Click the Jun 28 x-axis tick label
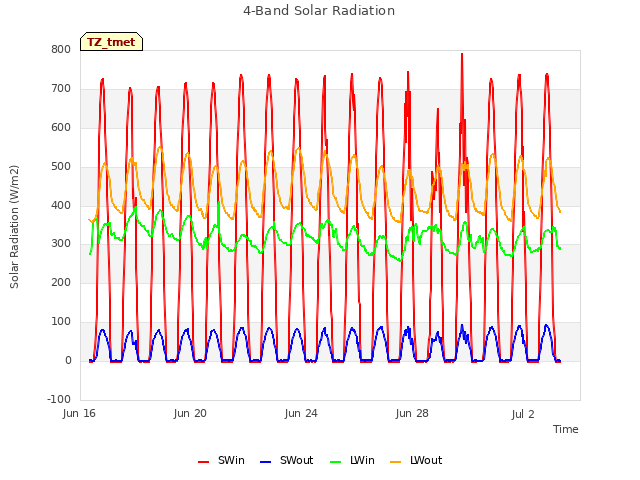The height and width of the screenshot is (480, 640). click(412, 413)
